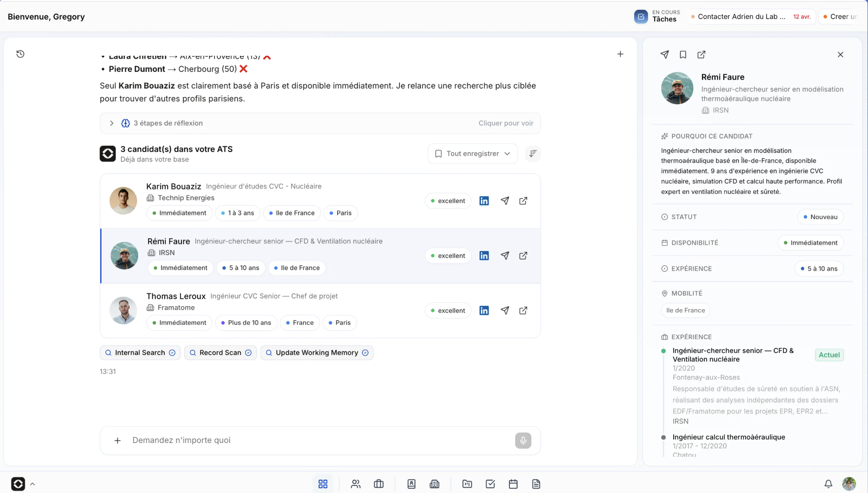
Task: Open tasks checkbox icon in bottom bar
Action: tap(490, 484)
